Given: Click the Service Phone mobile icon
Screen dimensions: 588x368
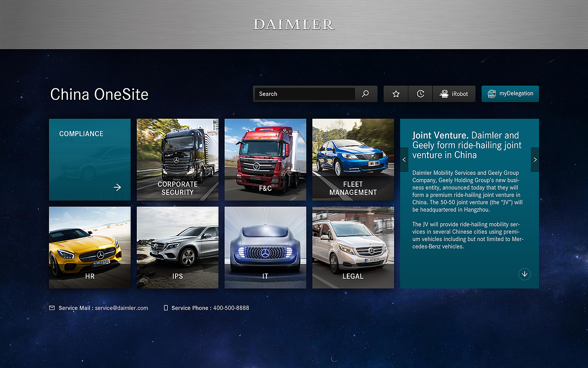Looking at the screenshot, I should tap(166, 308).
